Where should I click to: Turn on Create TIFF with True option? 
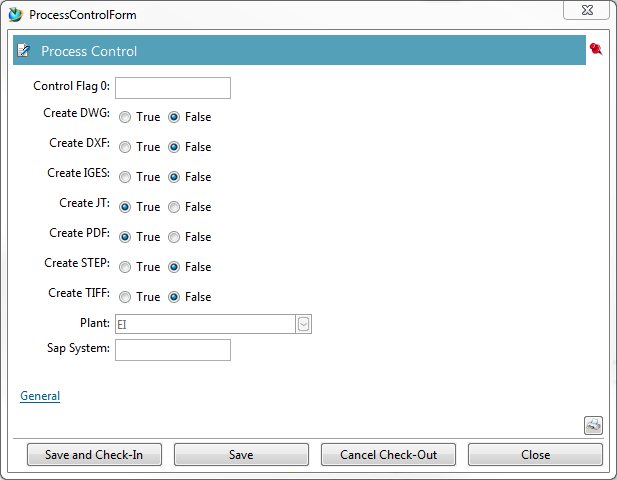point(125,297)
